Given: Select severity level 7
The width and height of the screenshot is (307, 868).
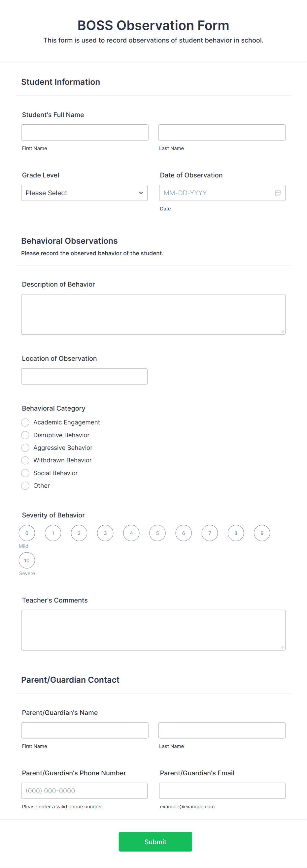Looking at the screenshot, I should (210, 533).
